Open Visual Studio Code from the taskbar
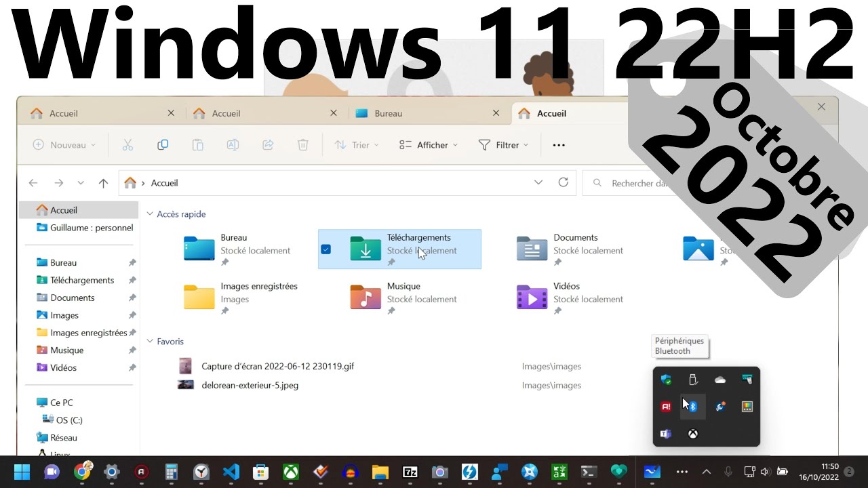868x488 pixels. [231, 472]
